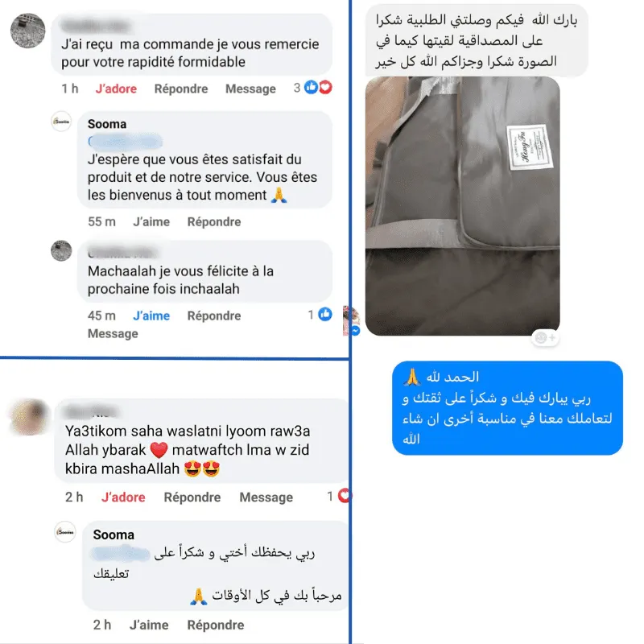Select the blue Arabic reply message bubble
The image size is (644, 644).
pos(507,408)
